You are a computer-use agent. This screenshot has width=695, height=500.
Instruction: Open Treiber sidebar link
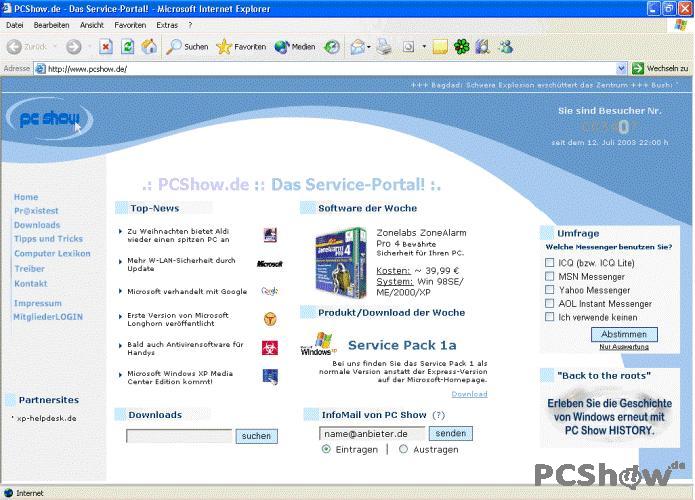point(30,269)
